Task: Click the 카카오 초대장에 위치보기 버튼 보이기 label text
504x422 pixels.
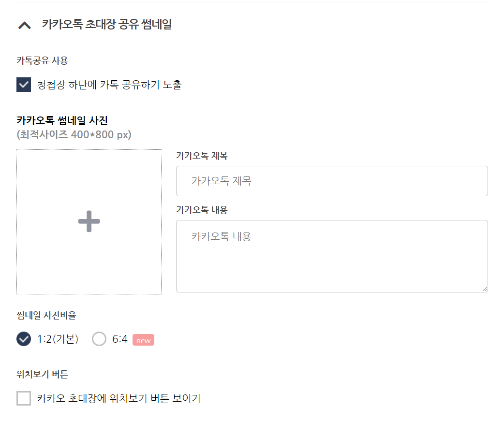Action: [x=119, y=399]
